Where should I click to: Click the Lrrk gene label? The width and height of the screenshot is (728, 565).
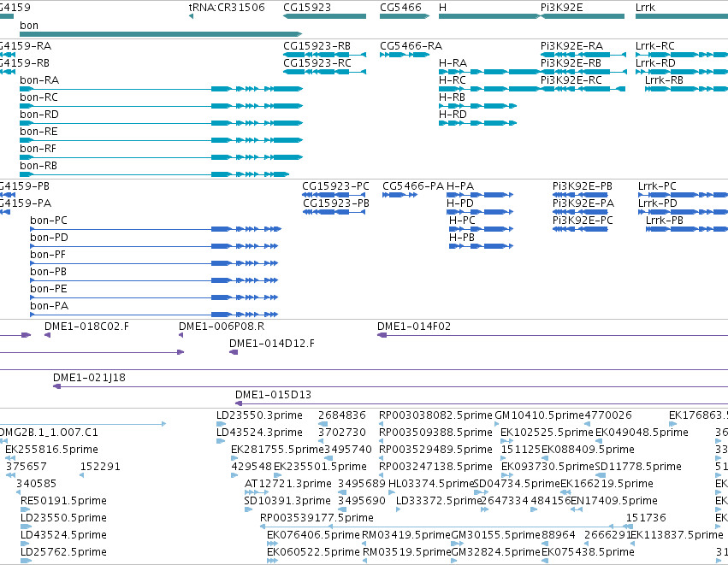coord(645,8)
